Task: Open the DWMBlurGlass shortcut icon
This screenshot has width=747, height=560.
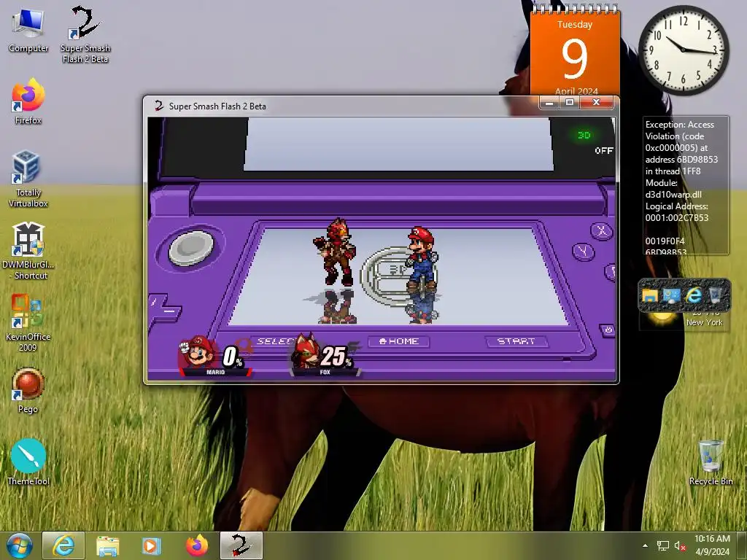Action: pyautogui.click(x=28, y=251)
